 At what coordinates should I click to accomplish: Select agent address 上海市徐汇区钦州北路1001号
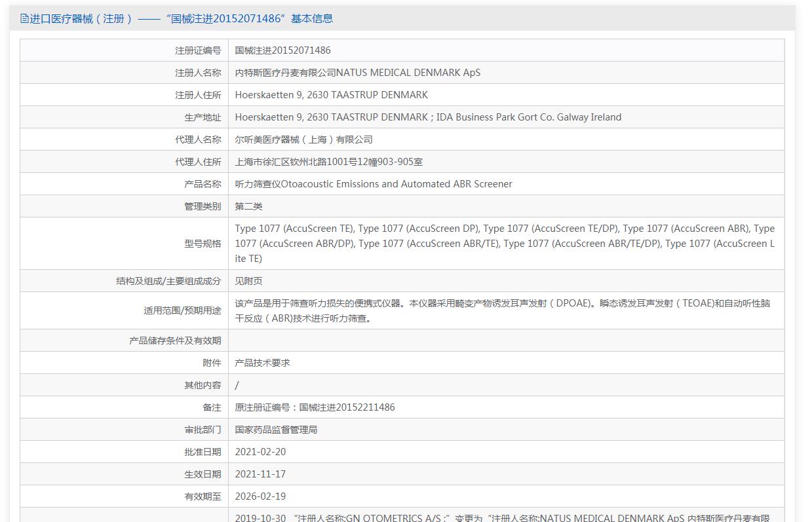pos(329,162)
